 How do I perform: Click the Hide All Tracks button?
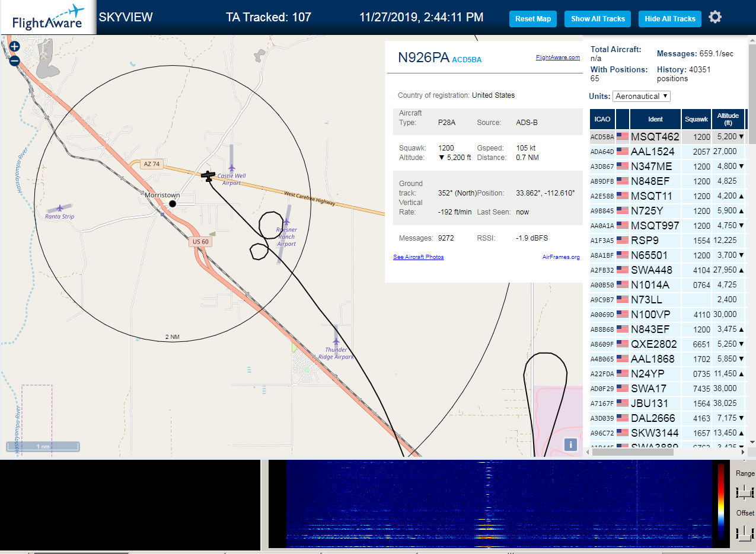[x=670, y=19]
